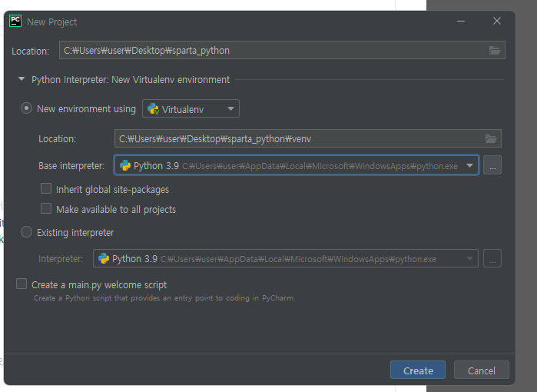Minimize the New Project dialog
This screenshot has height=392, width=537.
pyautogui.click(x=461, y=22)
